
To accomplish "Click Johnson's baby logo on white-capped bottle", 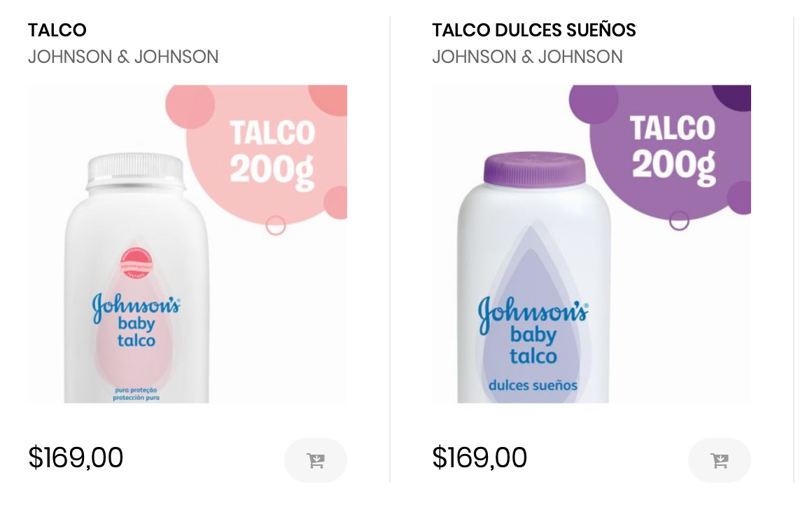I will (x=136, y=320).
